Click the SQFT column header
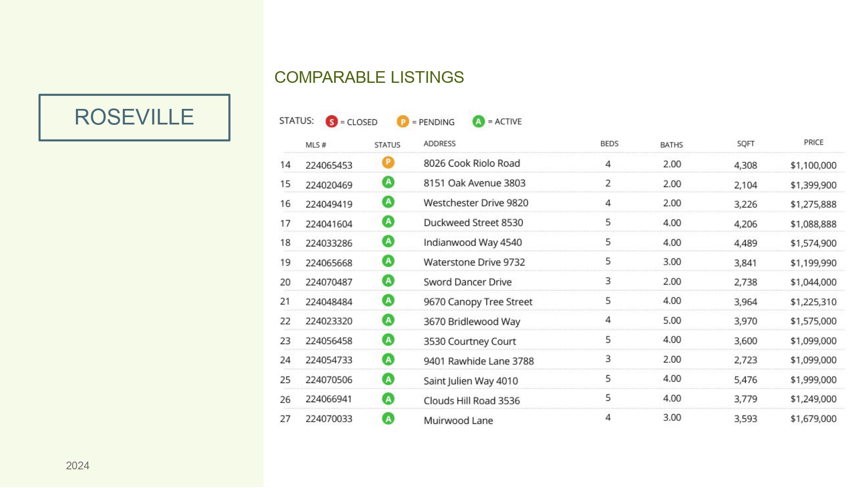Image resolution: width=868 pixels, height=488 pixels. click(x=746, y=144)
